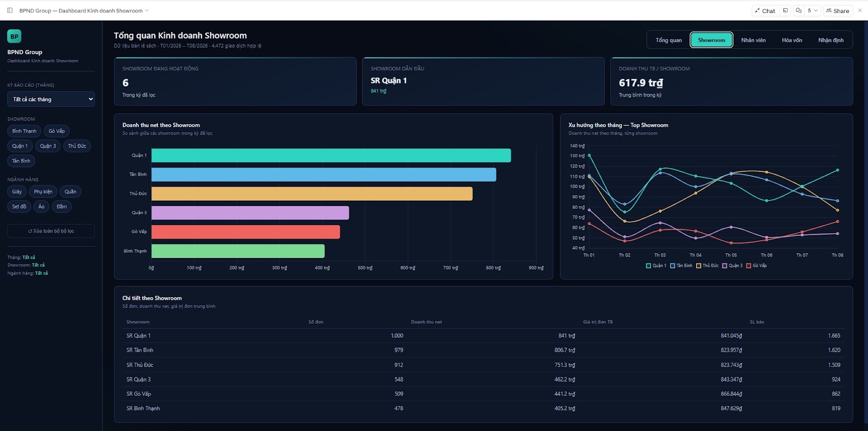Toggle the Set đồ category chip
The width and height of the screenshot is (868, 431).
tap(19, 207)
